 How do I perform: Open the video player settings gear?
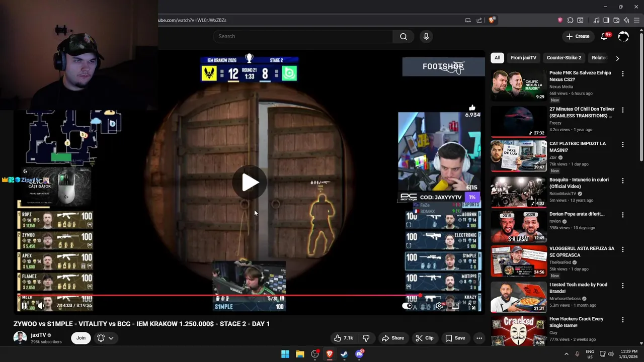tap(439, 306)
